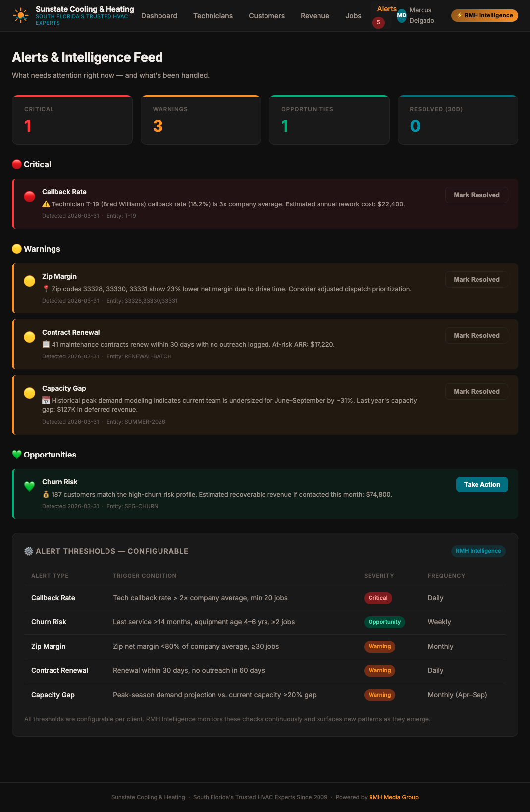Click the MD avatar for Marcus Delgado
Viewport: 530px width, 812px height.
pyautogui.click(x=401, y=15)
